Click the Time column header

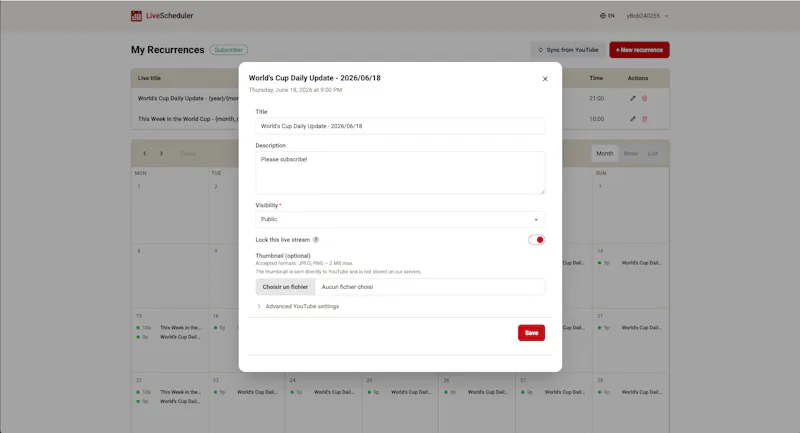[x=596, y=78]
